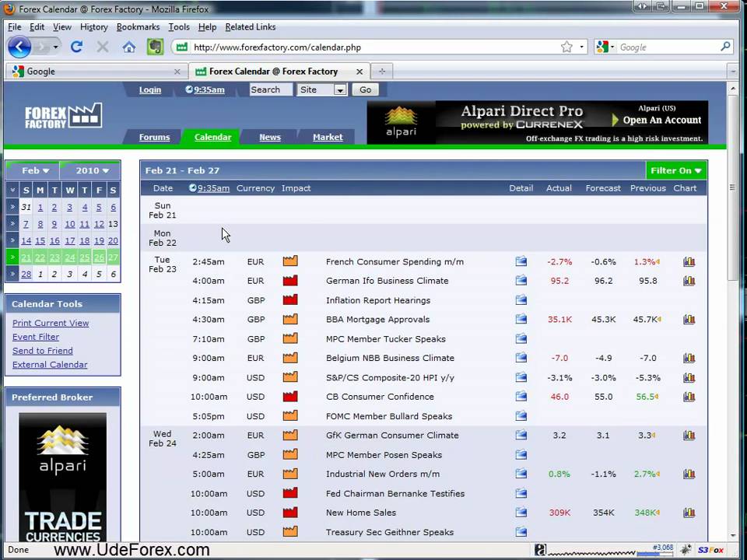The height and width of the screenshot is (560, 747).
Task: Click the scrollbar down arrow
Action: 732,536
